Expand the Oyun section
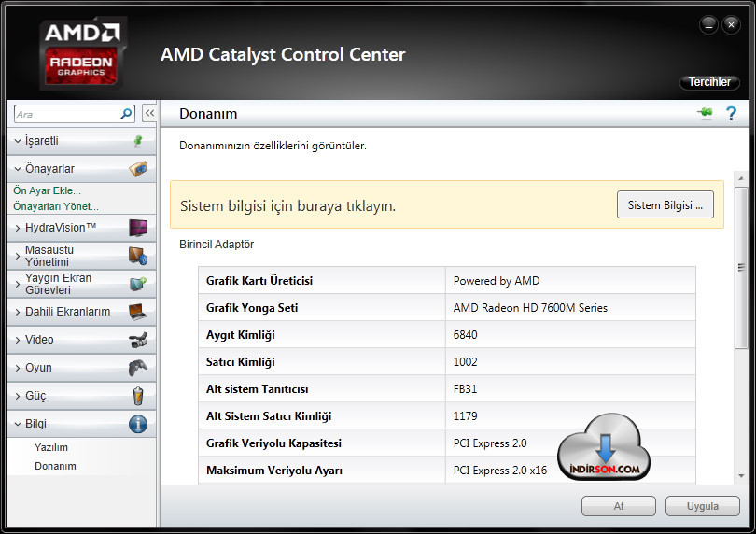Viewport: 756px width, 534px height. coord(18,368)
